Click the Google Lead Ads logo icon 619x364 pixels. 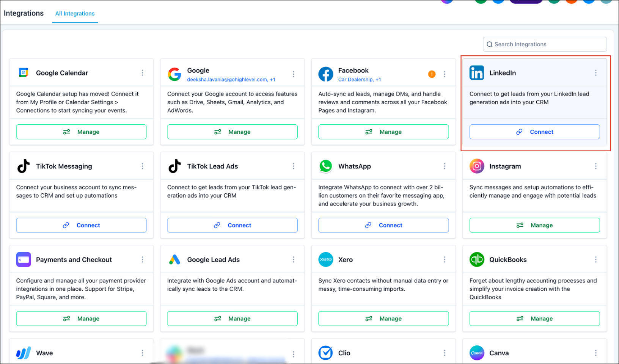[174, 260]
